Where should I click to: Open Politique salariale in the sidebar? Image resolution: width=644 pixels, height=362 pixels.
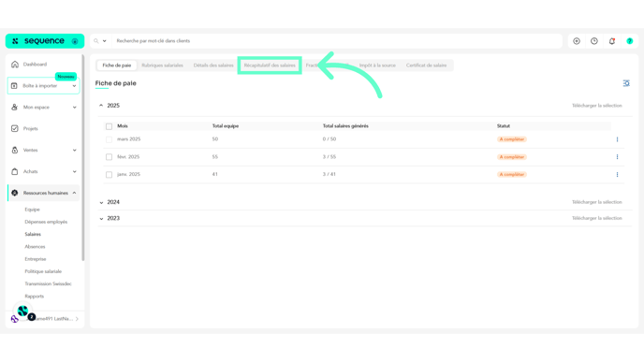pos(43,271)
